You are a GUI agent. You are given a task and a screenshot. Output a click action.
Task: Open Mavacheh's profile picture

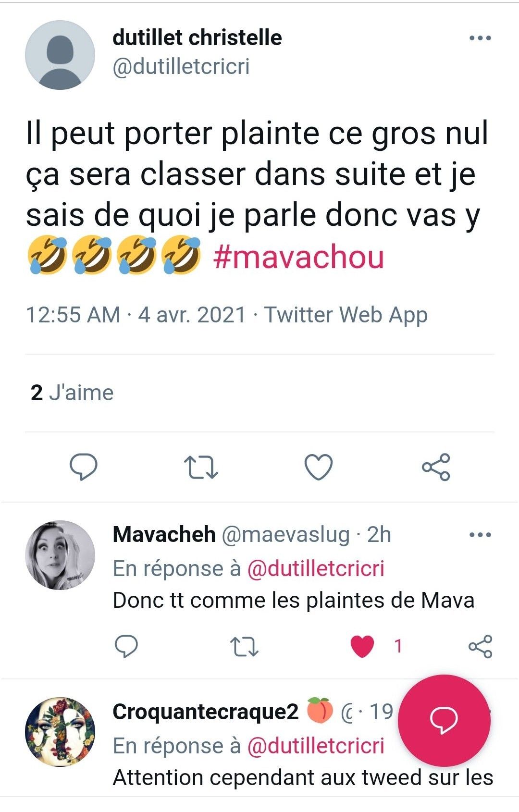click(60, 555)
